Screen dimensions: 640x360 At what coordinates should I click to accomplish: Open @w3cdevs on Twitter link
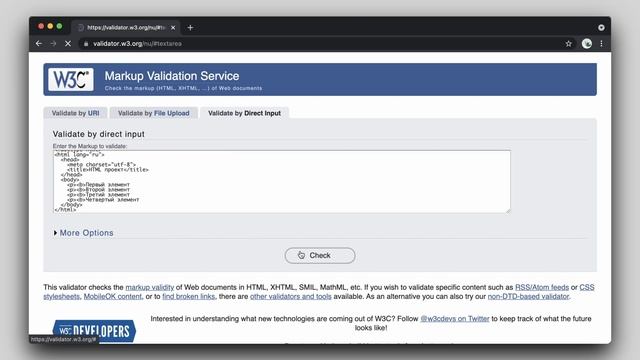pos(455,319)
